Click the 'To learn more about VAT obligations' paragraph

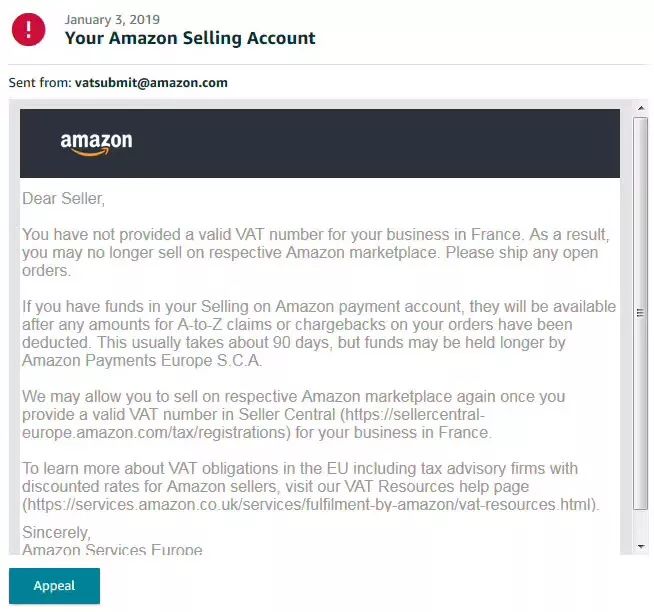coord(311,486)
